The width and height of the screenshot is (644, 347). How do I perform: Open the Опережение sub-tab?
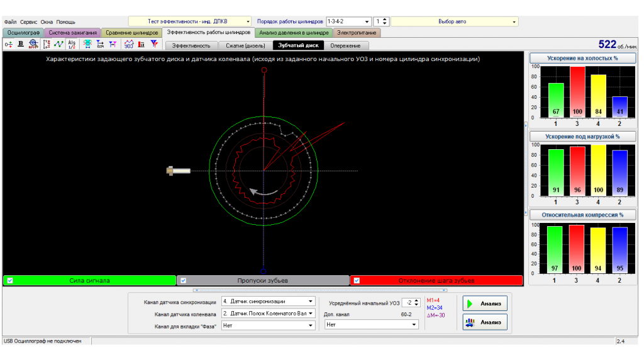click(x=345, y=45)
